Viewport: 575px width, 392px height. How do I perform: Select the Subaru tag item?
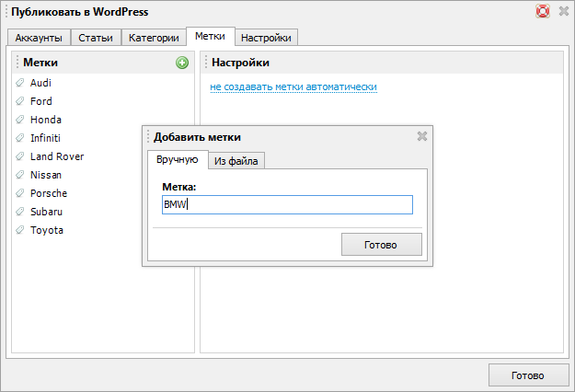pyautogui.click(x=48, y=212)
